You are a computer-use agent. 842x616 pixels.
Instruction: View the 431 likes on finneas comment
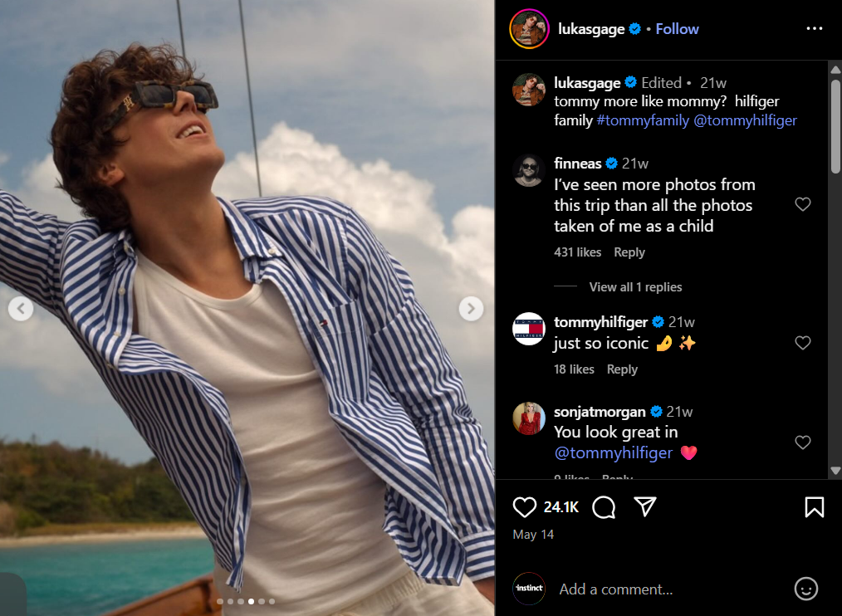coord(577,252)
